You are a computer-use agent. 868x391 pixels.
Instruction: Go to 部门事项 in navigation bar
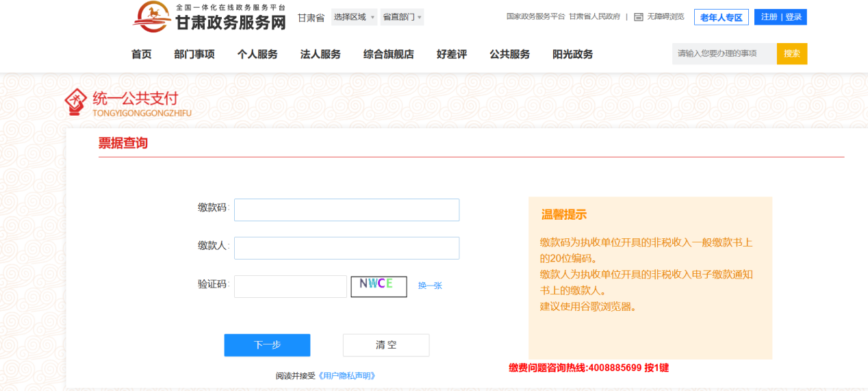[x=194, y=54]
